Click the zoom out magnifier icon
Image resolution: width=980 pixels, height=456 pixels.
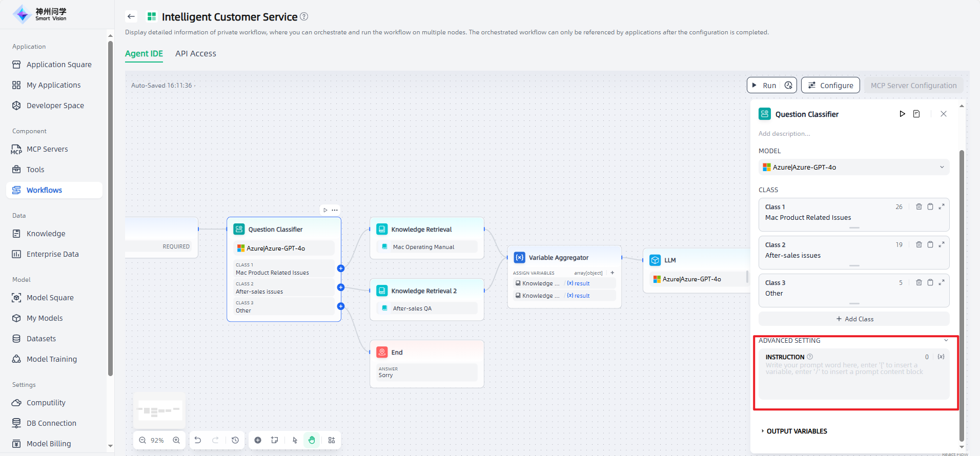[x=142, y=440]
